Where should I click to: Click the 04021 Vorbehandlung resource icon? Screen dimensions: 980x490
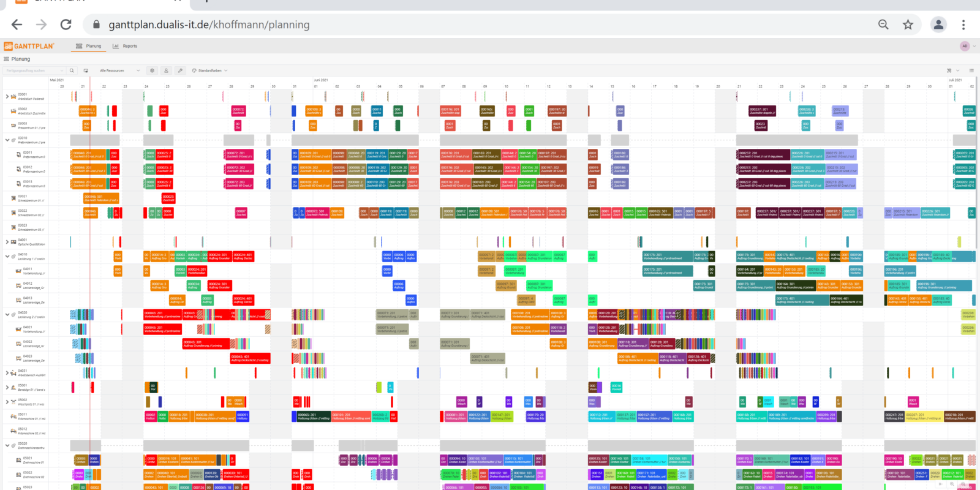pos(18,329)
